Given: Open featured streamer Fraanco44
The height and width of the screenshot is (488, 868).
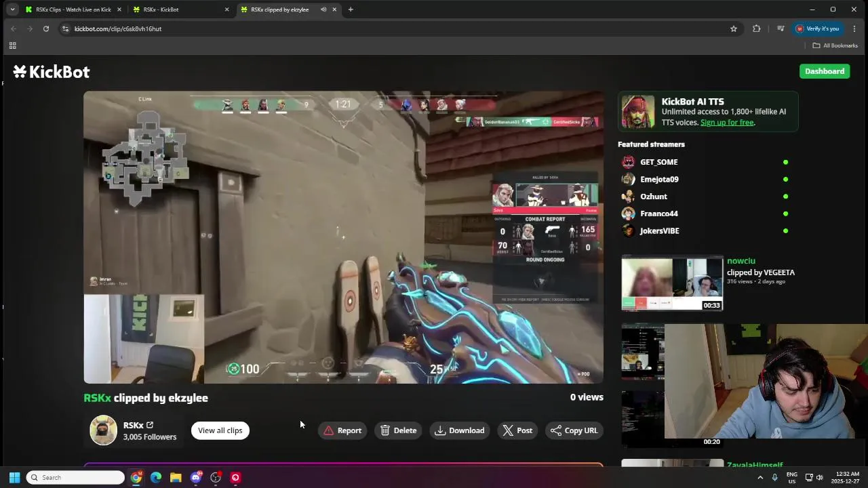Looking at the screenshot, I should 659,213.
